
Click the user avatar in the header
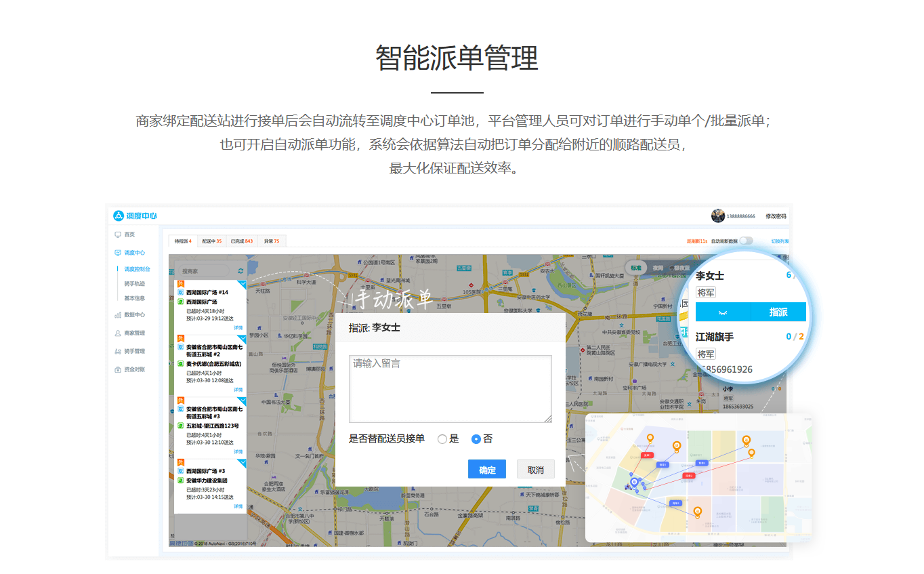(x=717, y=216)
